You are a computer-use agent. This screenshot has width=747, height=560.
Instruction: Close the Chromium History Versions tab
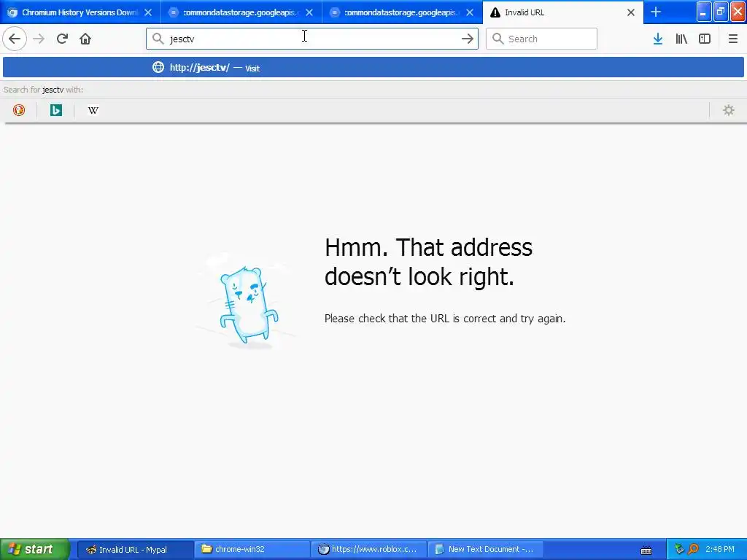[148, 12]
